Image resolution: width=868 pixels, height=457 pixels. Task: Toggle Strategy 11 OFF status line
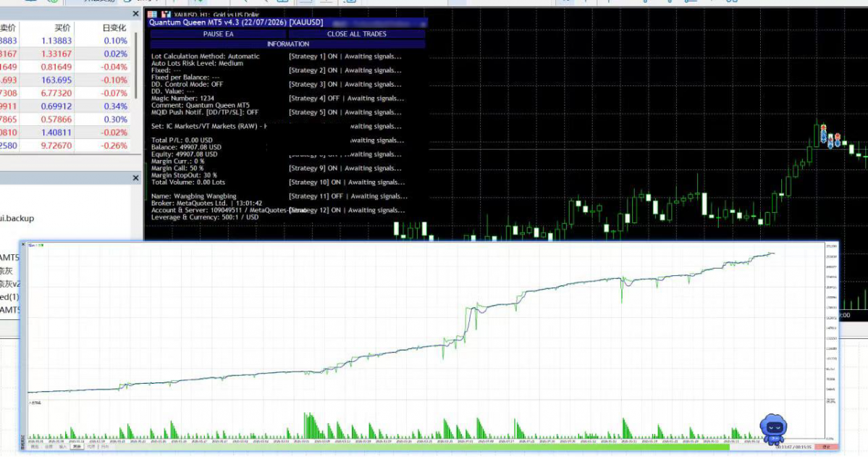click(347, 196)
